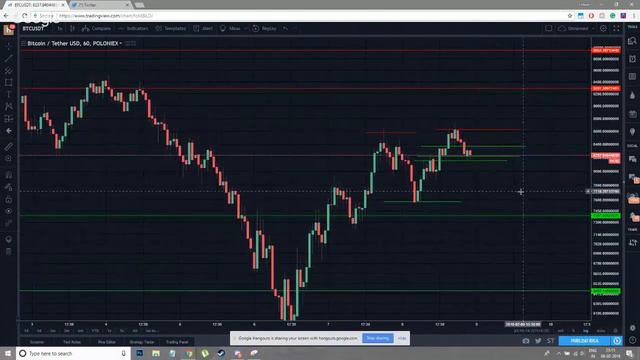Screen dimensions: 640x360
Task: Select the trend line drawing tool
Action: click(x=9, y=58)
